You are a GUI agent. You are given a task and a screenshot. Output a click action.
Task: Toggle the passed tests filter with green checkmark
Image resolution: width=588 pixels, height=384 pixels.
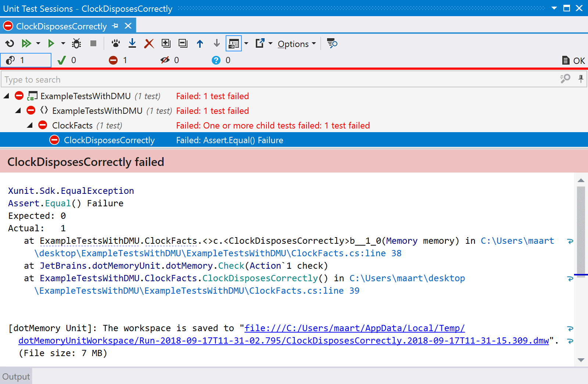click(x=67, y=60)
